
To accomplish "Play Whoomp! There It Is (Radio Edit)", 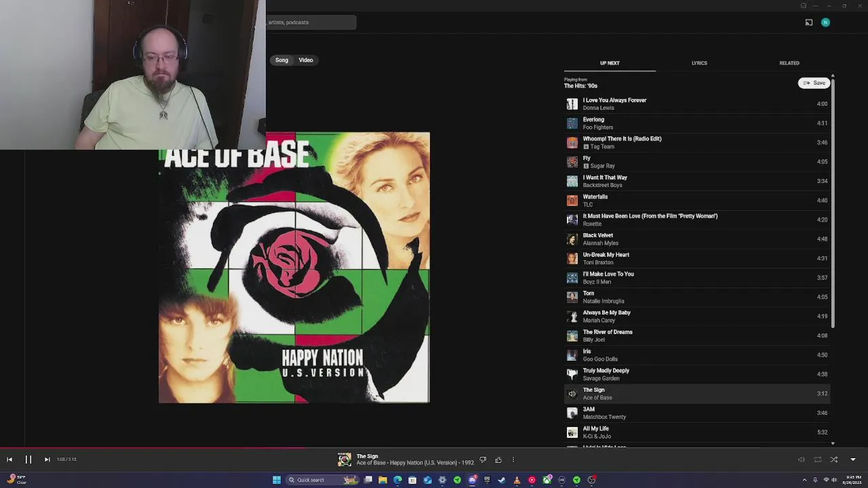I will click(697, 142).
